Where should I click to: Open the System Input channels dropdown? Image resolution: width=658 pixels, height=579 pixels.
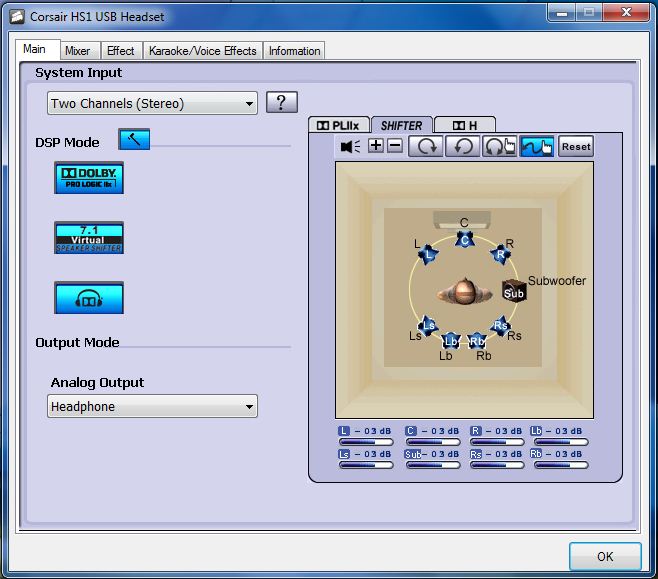tap(152, 103)
